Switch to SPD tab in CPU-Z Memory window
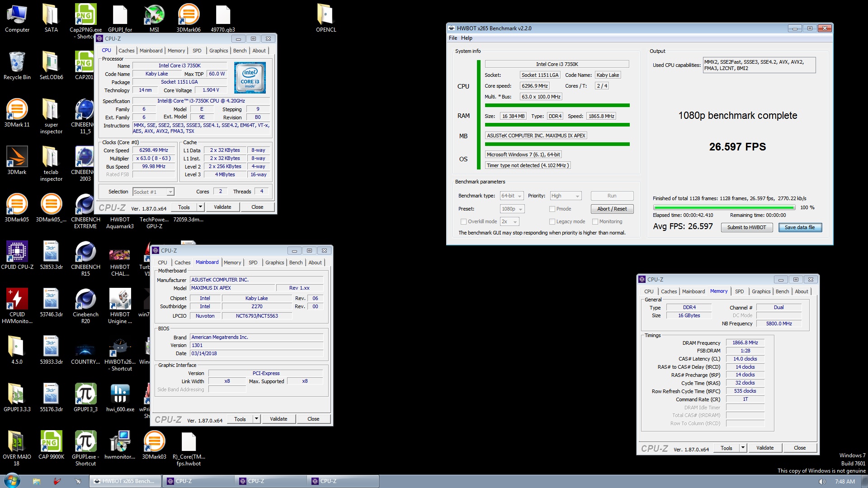868x488 pixels. pyautogui.click(x=739, y=291)
